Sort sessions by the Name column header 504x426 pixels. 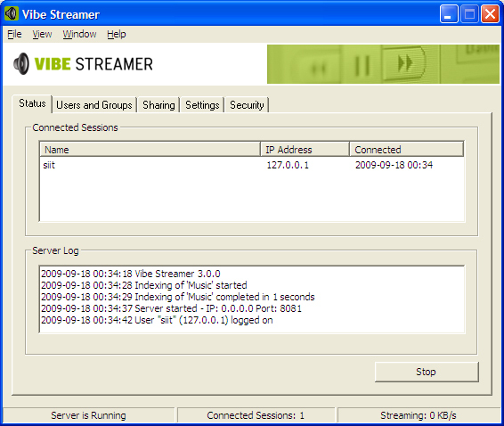(x=150, y=150)
